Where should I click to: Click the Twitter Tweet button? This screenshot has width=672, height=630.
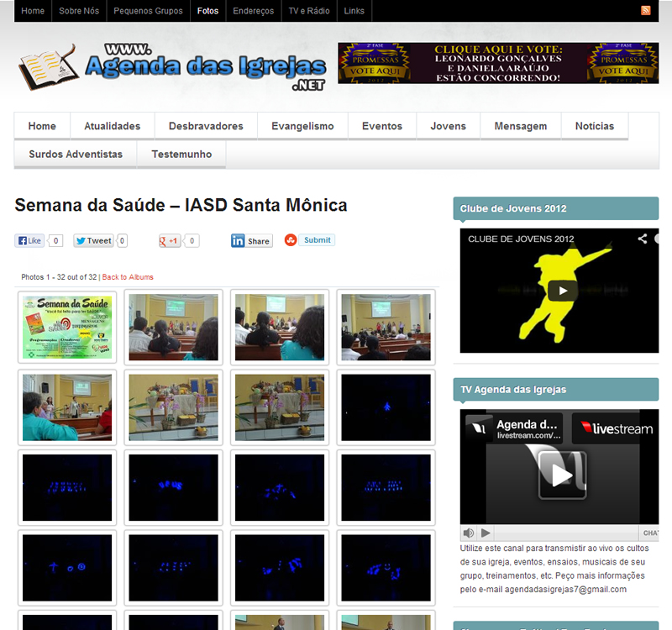click(x=93, y=241)
